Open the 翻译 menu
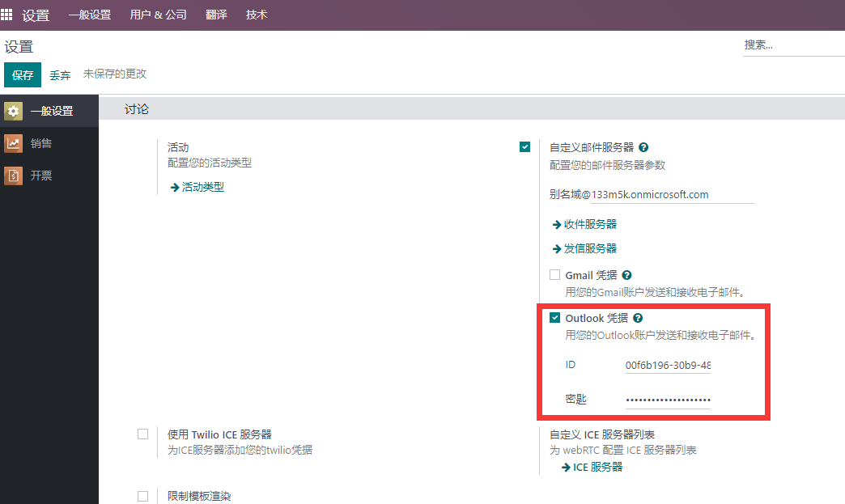This screenshot has width=845, height=504. coord(217,15)
